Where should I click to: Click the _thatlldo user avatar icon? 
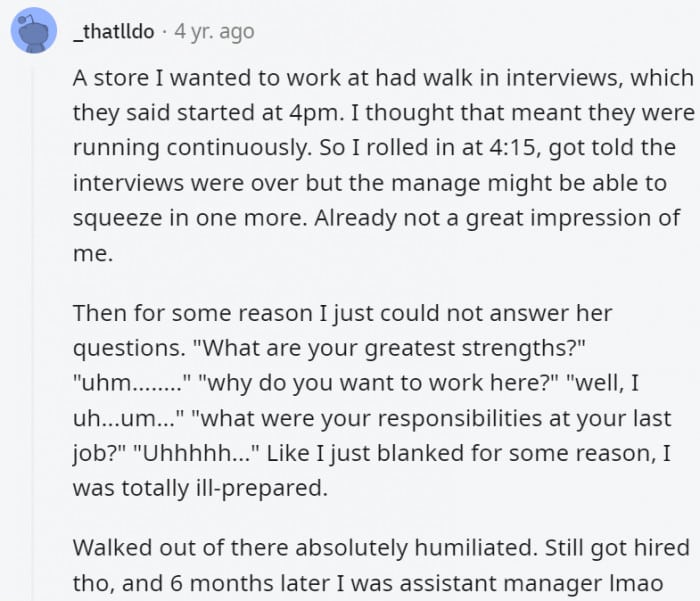tap(33, 31)
